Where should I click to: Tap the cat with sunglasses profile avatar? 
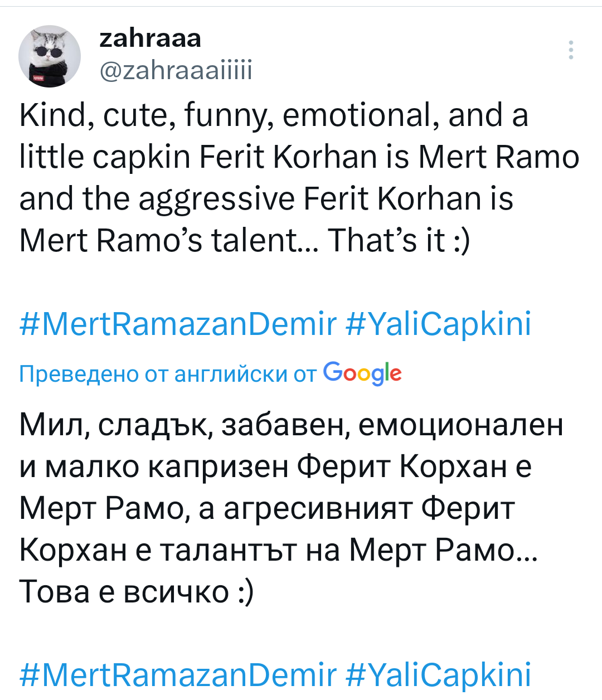[50, 56]
